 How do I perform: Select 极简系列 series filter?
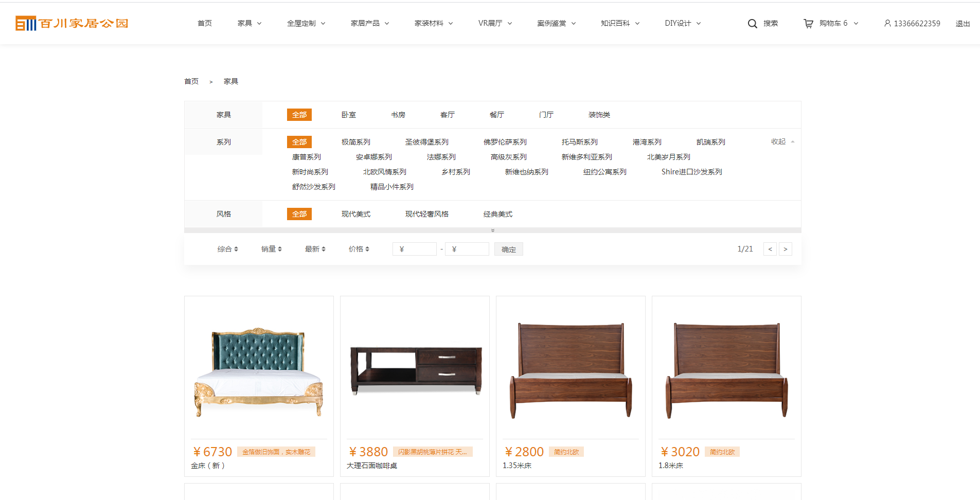[355, 142]
